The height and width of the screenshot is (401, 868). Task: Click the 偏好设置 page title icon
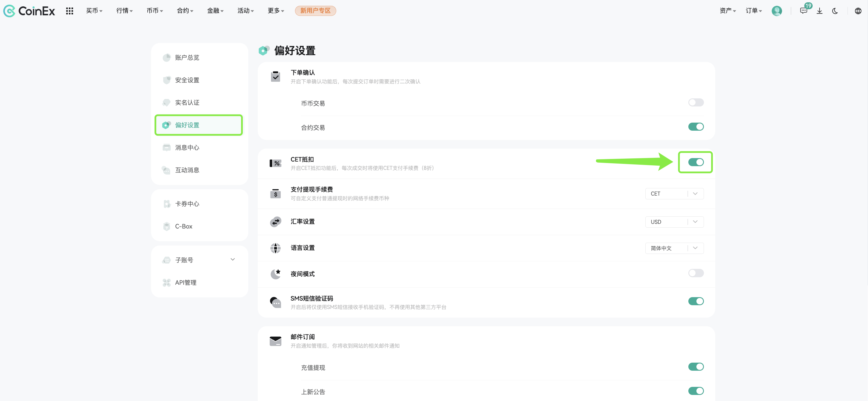[x=264, y=50]
